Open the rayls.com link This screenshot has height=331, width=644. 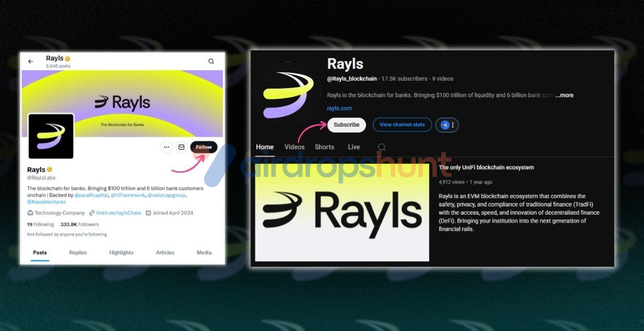[340, 108]
